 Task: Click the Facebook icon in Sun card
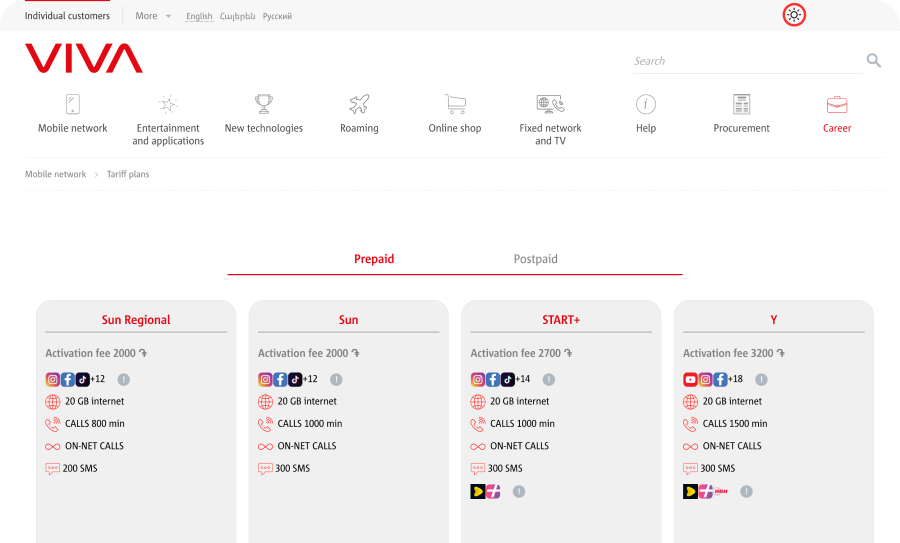pyautogui.click(x=280, y=379)
